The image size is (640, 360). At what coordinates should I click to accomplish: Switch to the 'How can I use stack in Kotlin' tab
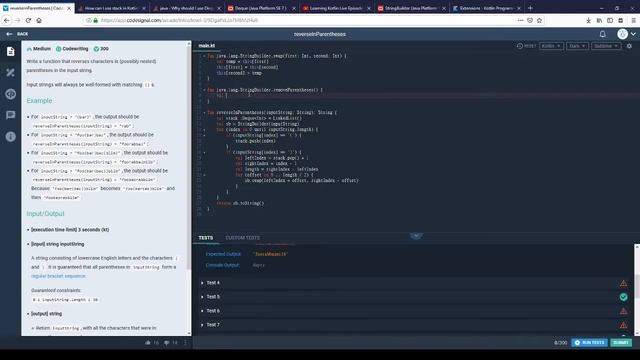coord(111,8)
